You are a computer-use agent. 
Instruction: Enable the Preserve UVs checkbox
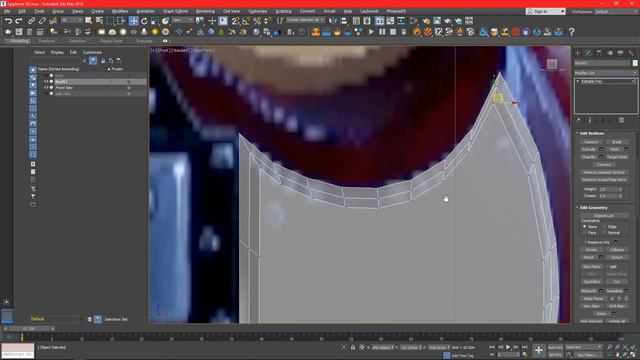585,242
